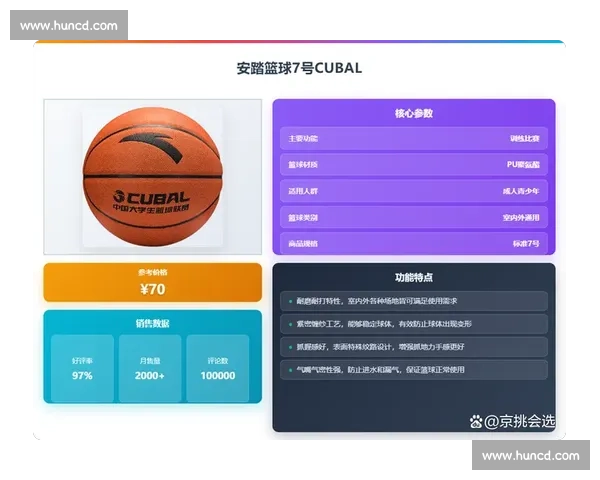Select the feature row starting 耐磨耐打特性

coord(414,301)
